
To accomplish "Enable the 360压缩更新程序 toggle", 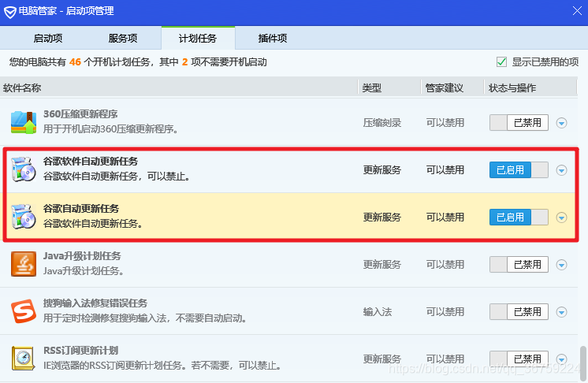I will click(519, 123).
